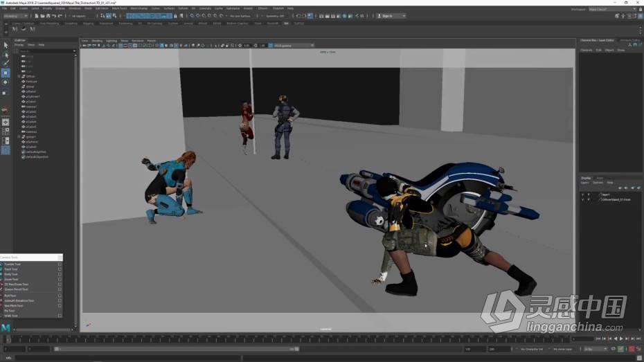Image resolution: width=644 pixels, height=362 pixels.
Task: Jump to start of playback range
Action: (598, 338)
